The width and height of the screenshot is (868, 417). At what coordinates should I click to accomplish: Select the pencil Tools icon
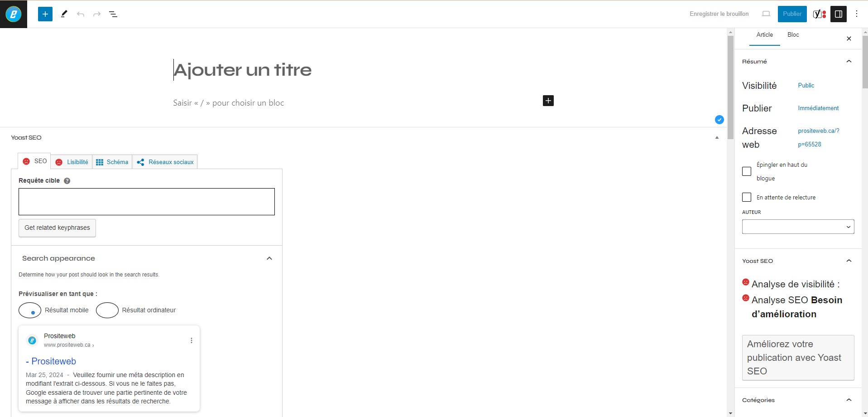tap(64, 14)
